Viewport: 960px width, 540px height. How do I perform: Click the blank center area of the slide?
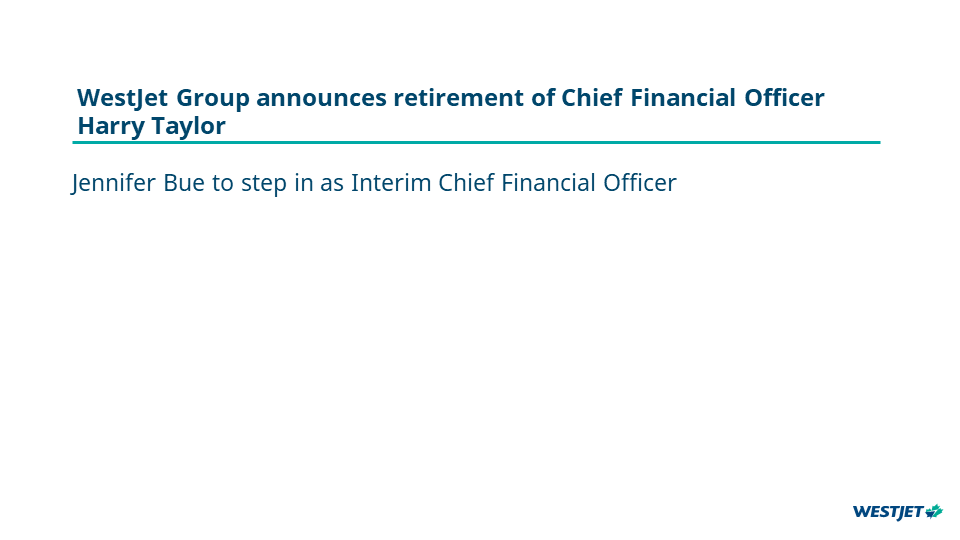(480, 340)
